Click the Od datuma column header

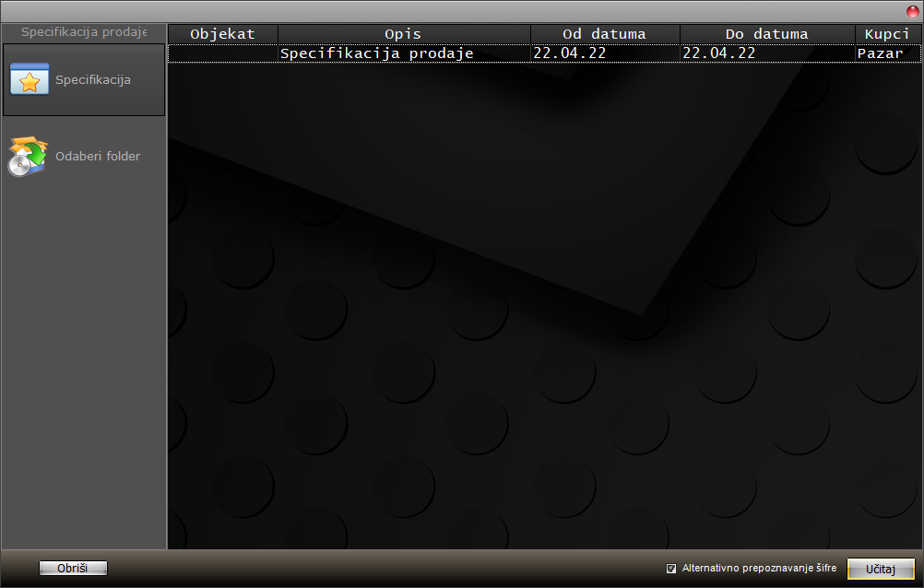[x=605, y=34]
